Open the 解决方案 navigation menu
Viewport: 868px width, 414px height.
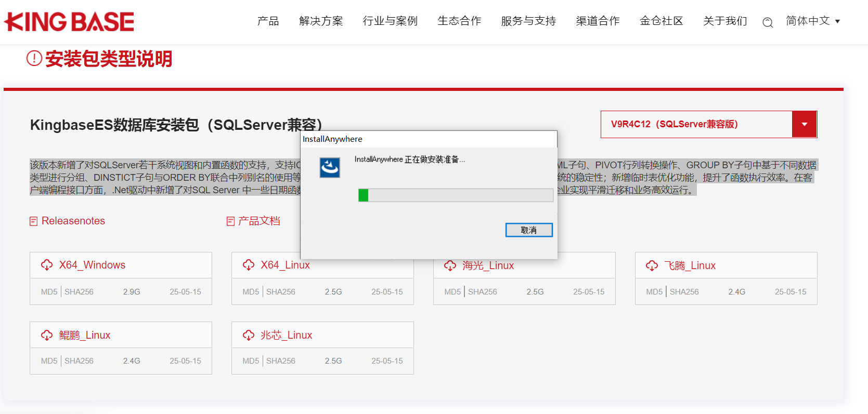pyautogui.click(x=321, y=21)
